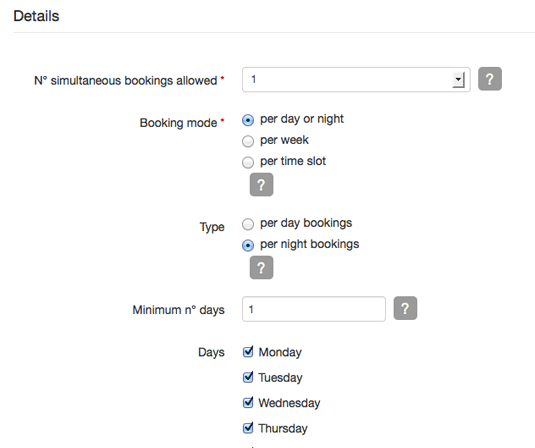Open help for simultaneous bookings allowed
The image size is (535, 448).
490,79
